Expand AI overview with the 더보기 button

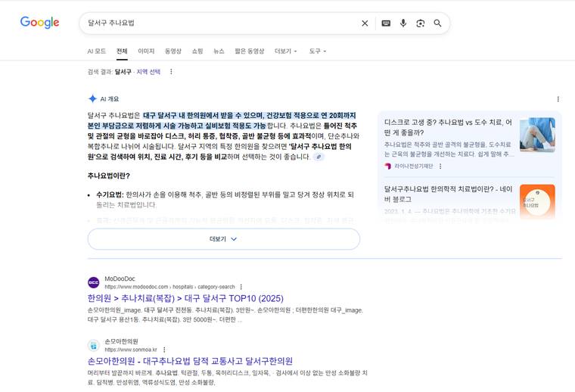pos(224,239)
